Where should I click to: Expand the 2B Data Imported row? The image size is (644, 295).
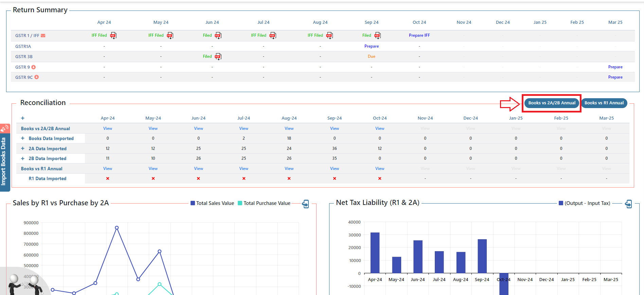pyautogui.click(x=23, y=158)
